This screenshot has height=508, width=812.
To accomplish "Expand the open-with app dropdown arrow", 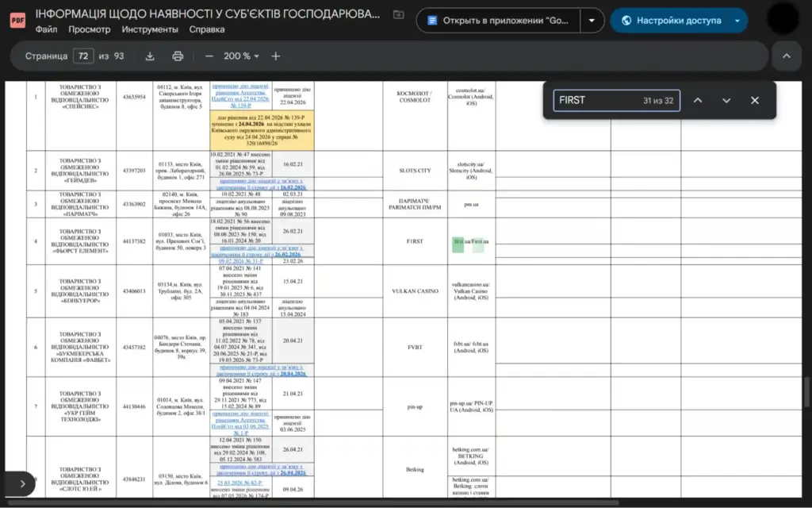I will [x=592, y=21].
